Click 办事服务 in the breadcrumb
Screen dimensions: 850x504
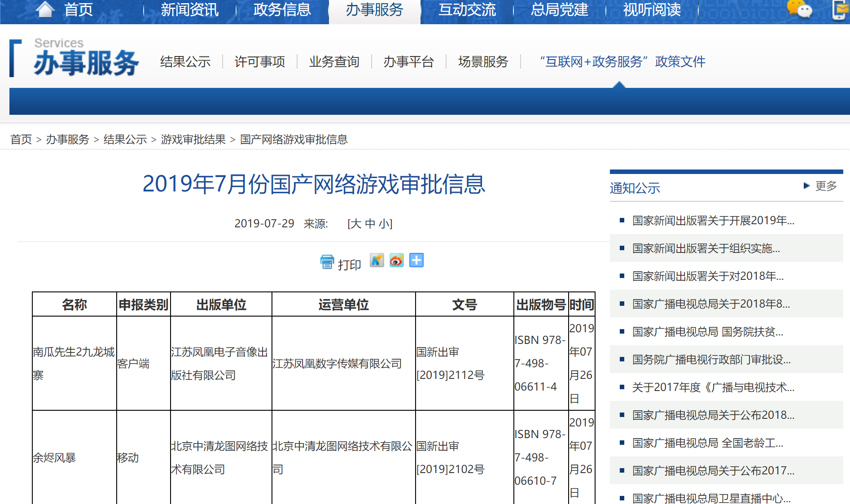(x=68, y=139)
